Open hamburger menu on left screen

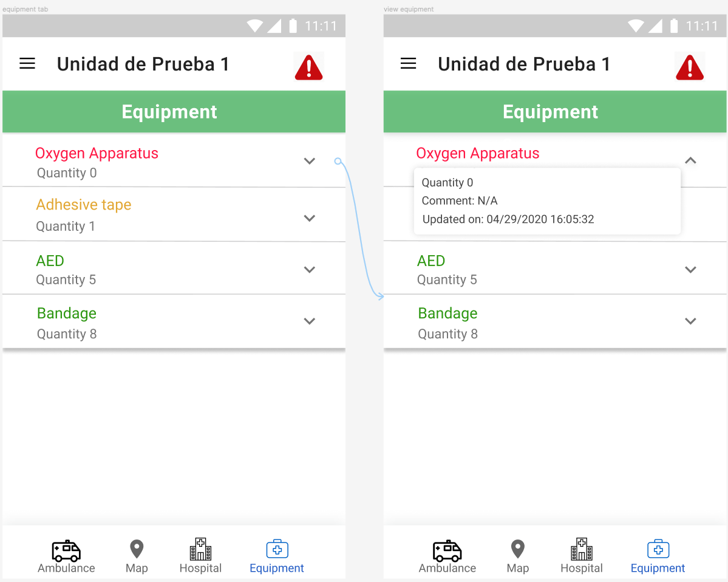point(27,64)
